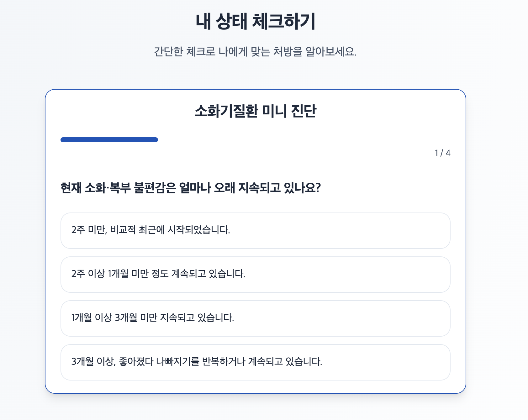528x420 pixels.
Task: Select the '2주 미만, 비교적 최근에 시작되었습니다.' answer
Action: point(255,231)
